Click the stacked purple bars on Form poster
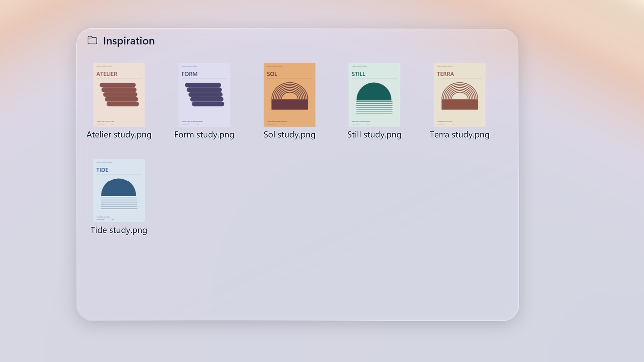 click(x=204, y=95)
